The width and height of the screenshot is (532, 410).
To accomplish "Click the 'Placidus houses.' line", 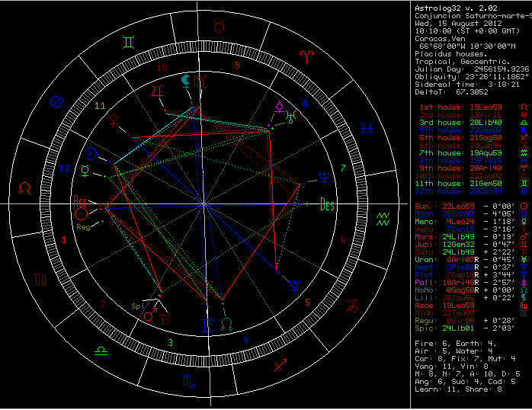I will tap(451, 54).
